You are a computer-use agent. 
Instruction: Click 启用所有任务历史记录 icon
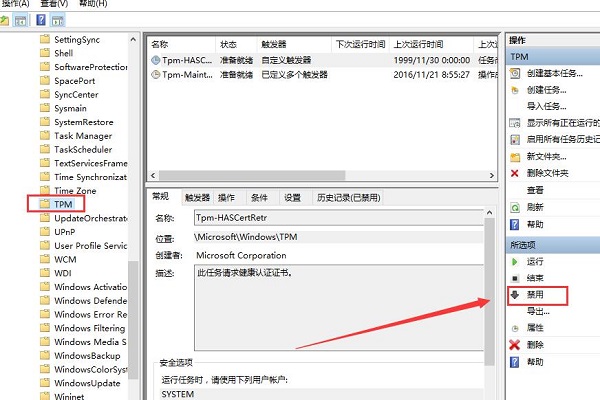(x=515, y=140)
